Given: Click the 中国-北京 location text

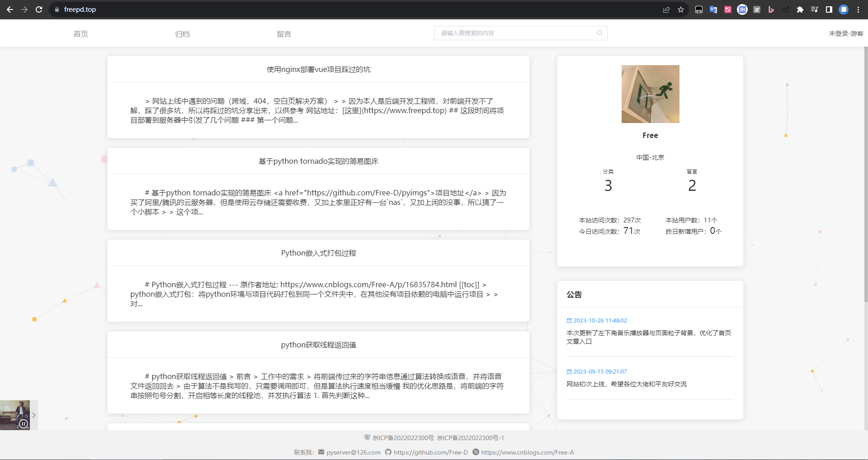Looking at the screenshot, I should click(x=650, y=157).
